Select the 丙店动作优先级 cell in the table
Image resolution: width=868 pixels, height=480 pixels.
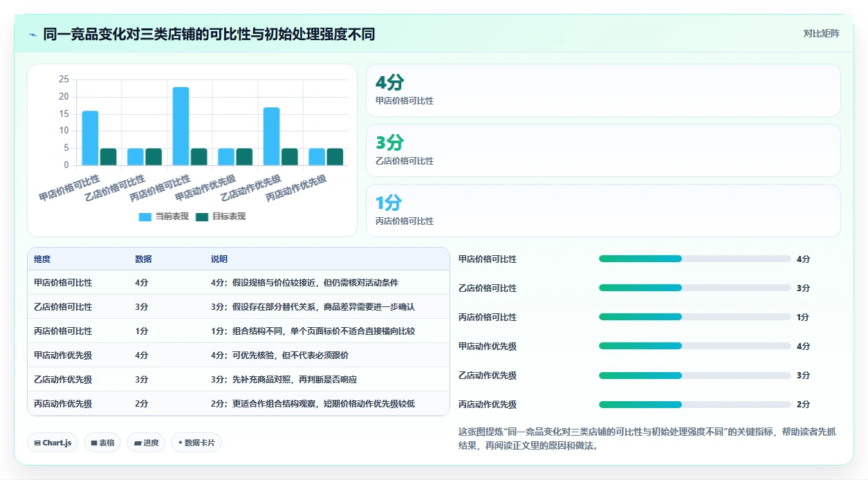[x=63, y=403]
